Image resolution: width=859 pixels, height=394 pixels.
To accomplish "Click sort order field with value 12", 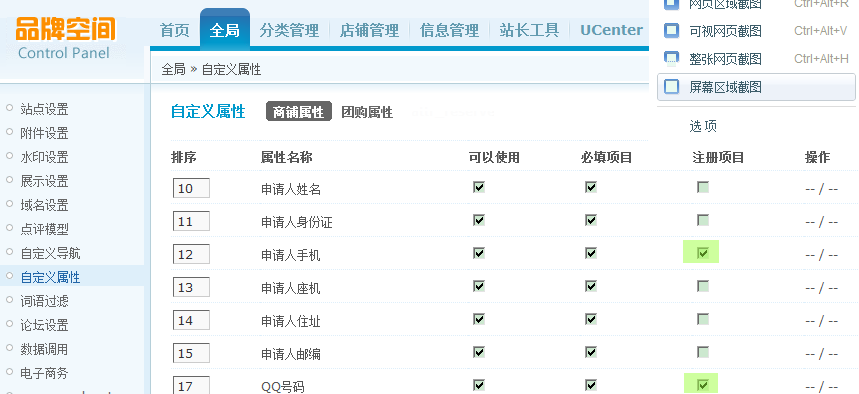I will click(191, 254).
